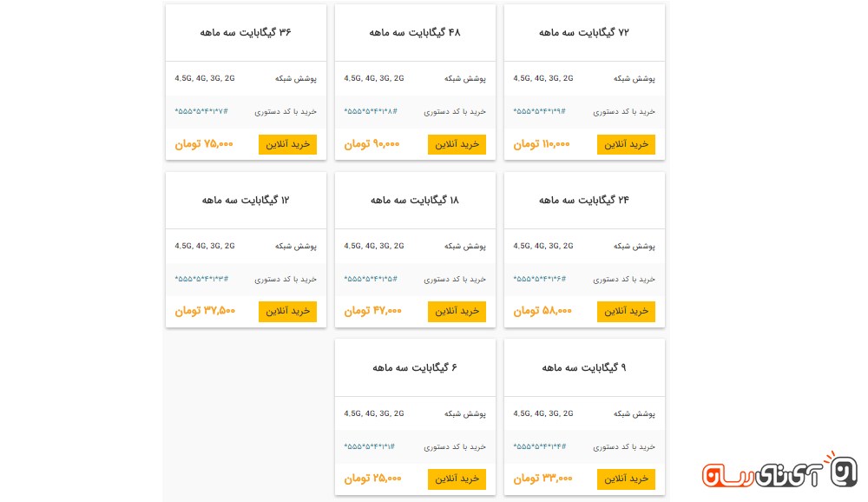Buy the 6 GB three-month package online

457,479
